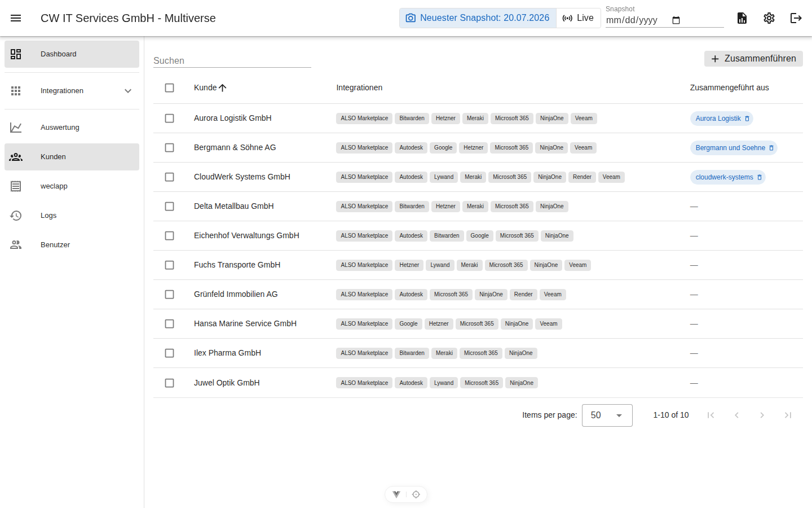Open the calendar picker in Snapshot field
812x508 pixels.
[676, 20]
